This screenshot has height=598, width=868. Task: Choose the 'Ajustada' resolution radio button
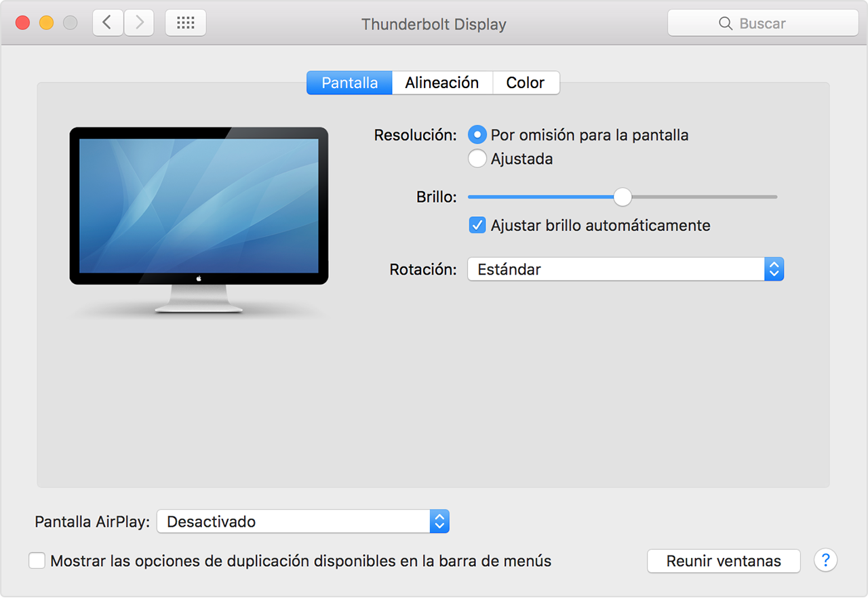click(x=477, y=159)
